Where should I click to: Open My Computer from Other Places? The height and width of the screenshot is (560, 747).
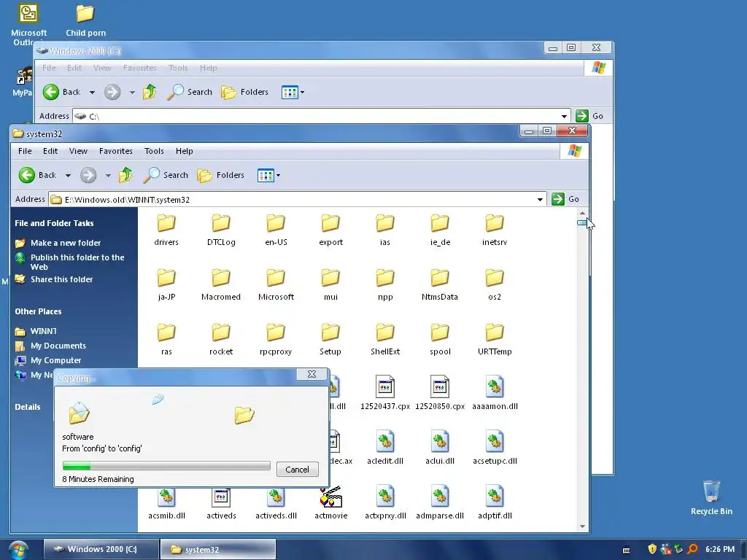tap(55, 360)
